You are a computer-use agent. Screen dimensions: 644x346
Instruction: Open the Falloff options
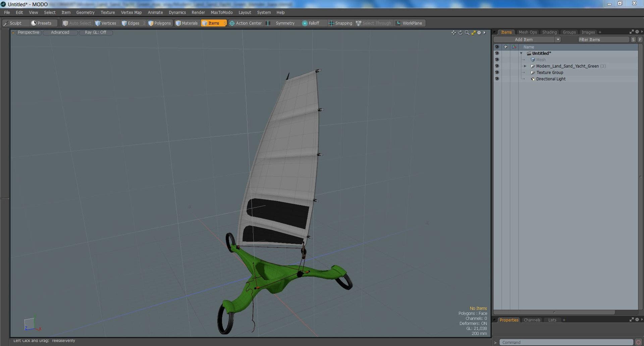point(311,23)
